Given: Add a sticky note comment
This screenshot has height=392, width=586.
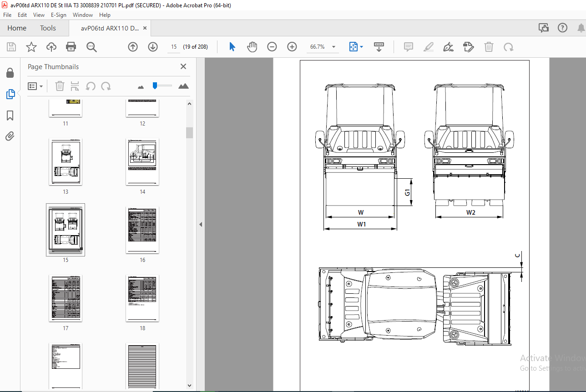Looking at the screenshot, I should pyautogui.click(x=409, y=47).
